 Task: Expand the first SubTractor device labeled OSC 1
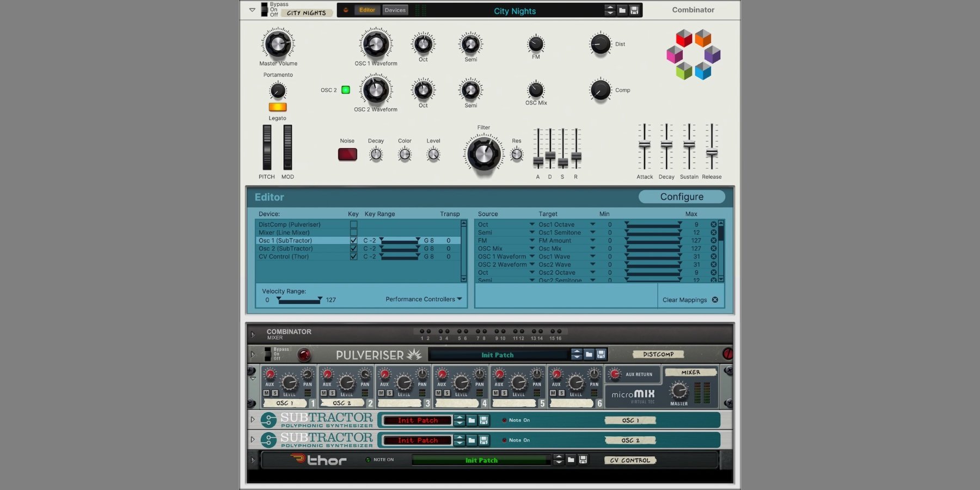253,420
